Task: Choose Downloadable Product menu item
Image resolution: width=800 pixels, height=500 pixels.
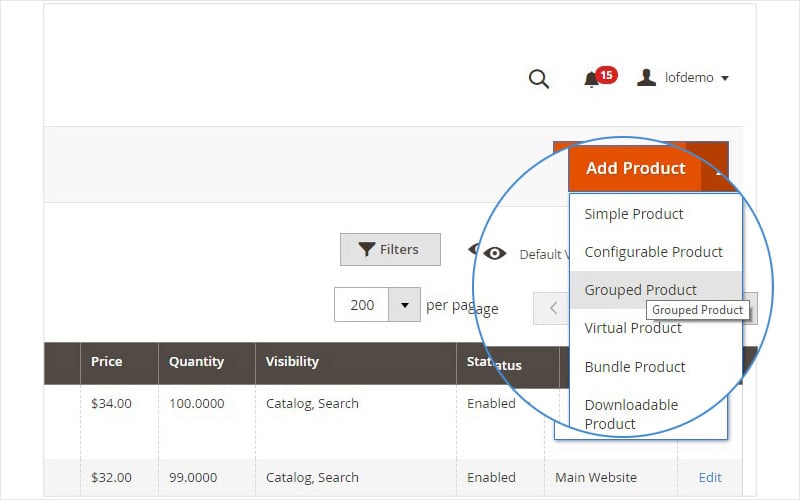Action: pos(631,414)
